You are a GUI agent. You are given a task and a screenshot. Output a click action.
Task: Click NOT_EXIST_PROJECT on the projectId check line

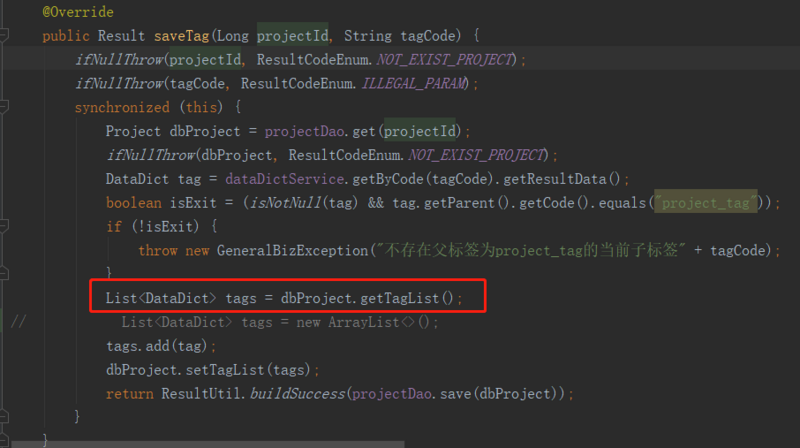[x=444, y=60]
